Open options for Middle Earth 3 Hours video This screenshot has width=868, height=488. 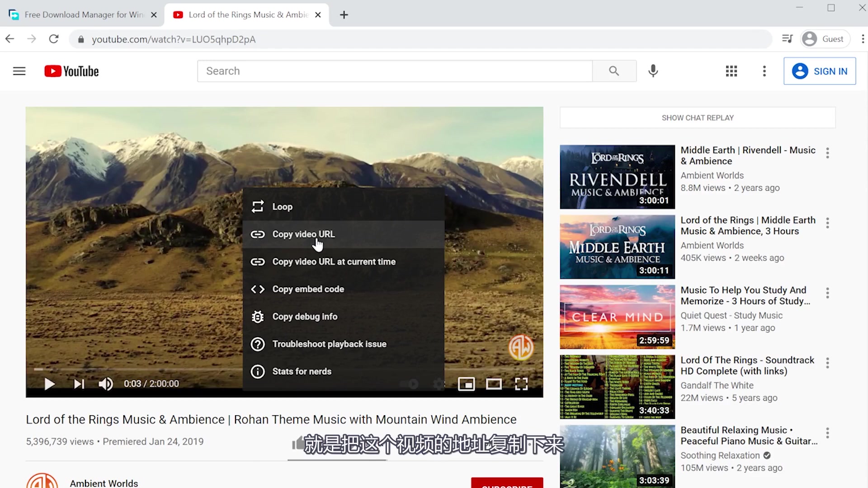(x=827, y=223)
